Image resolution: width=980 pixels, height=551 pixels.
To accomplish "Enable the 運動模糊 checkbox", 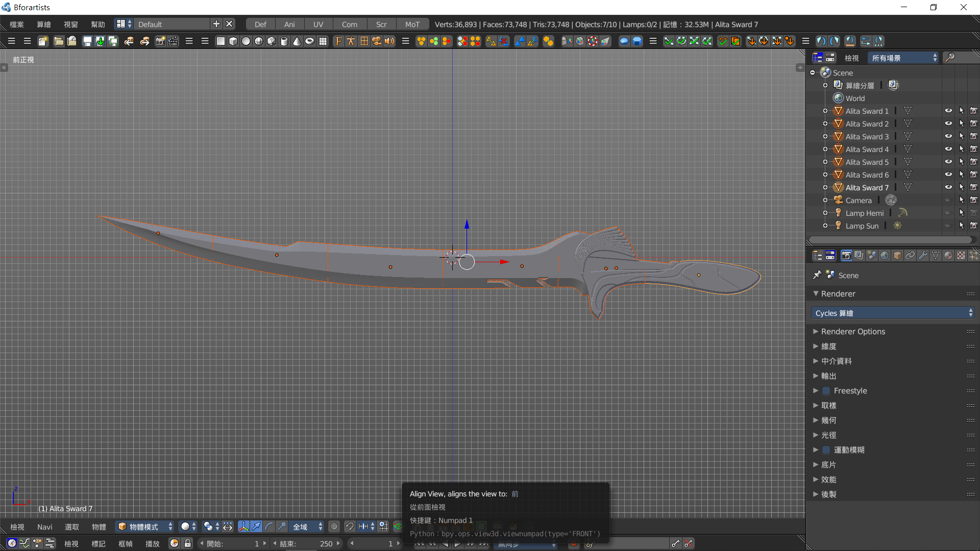I will pos(826,450).
